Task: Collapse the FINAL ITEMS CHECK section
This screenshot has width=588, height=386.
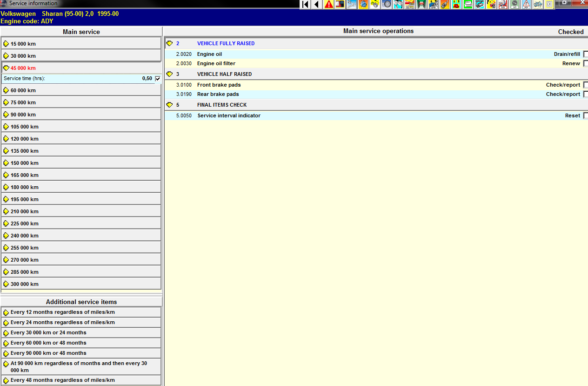Action: tap(169, 105)
